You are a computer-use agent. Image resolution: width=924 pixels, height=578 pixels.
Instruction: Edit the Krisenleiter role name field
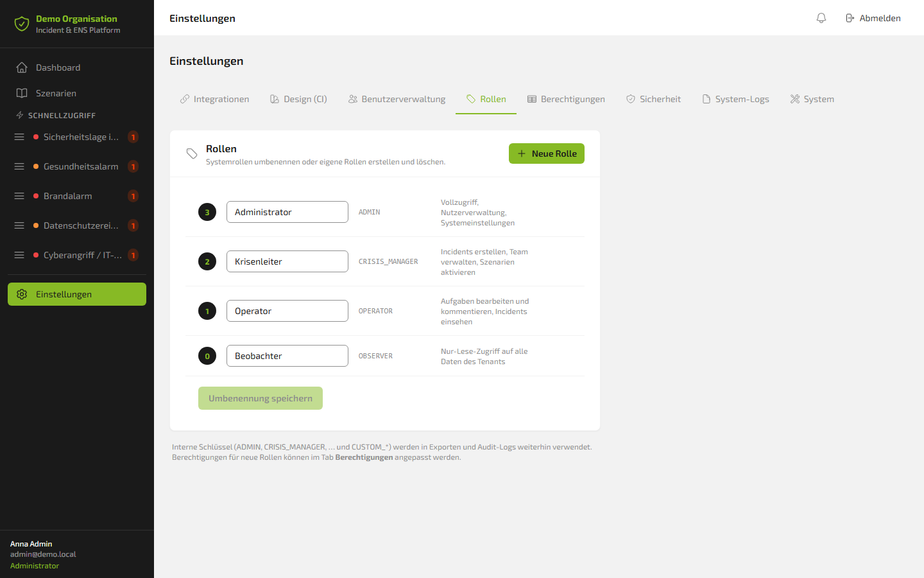coord(287,261)
